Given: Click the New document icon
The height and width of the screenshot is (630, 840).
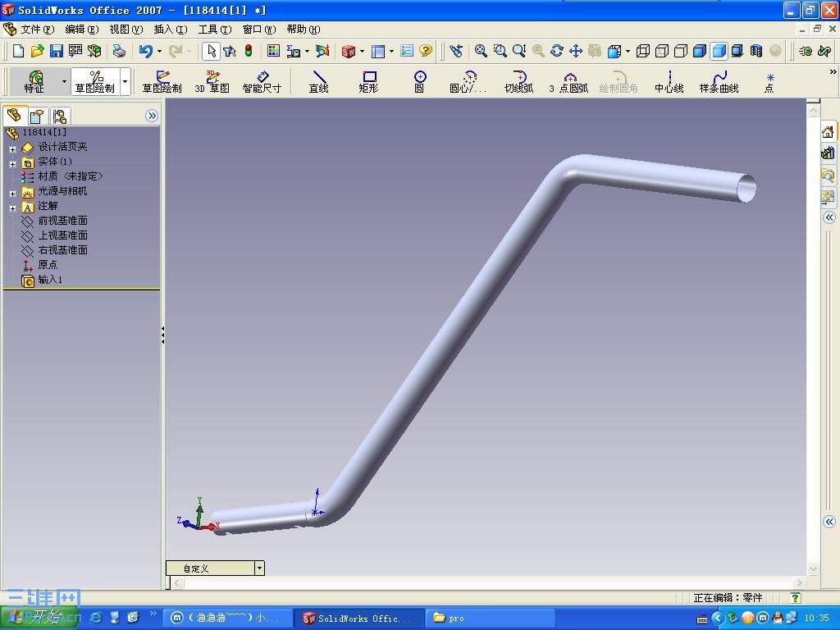Looking at the screenshot, I should tap(18, 51).
